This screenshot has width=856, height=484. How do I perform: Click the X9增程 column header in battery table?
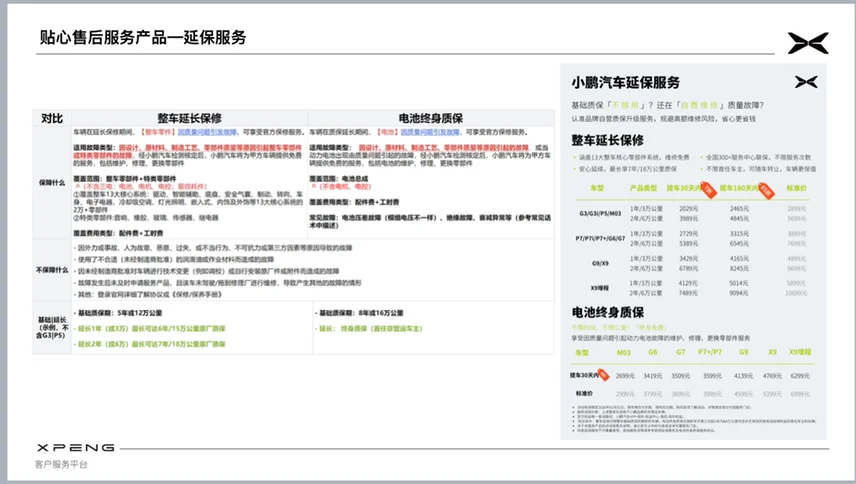point(799,353)
